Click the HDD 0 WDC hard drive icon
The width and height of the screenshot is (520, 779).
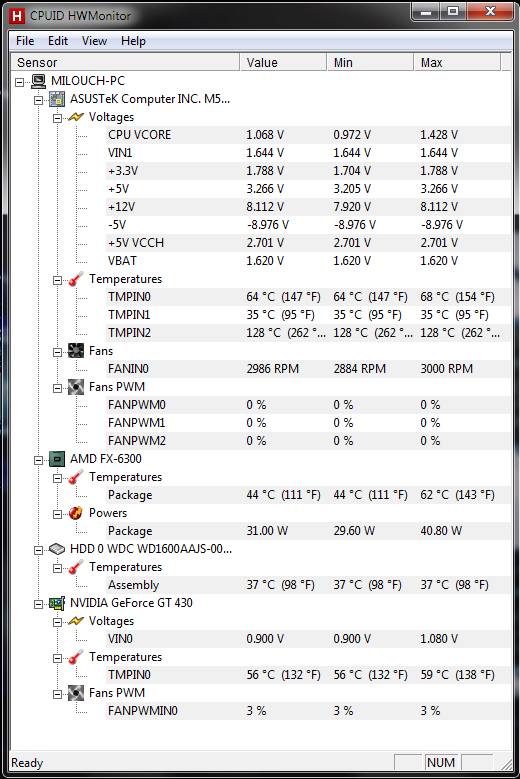[x=57, y=549]
